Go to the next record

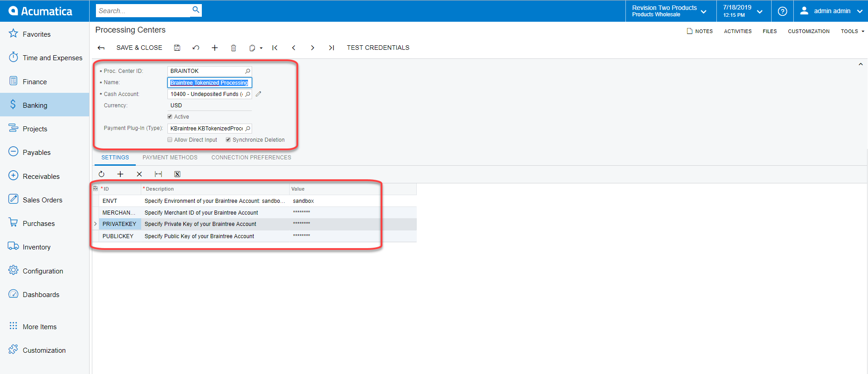[312, 48]
